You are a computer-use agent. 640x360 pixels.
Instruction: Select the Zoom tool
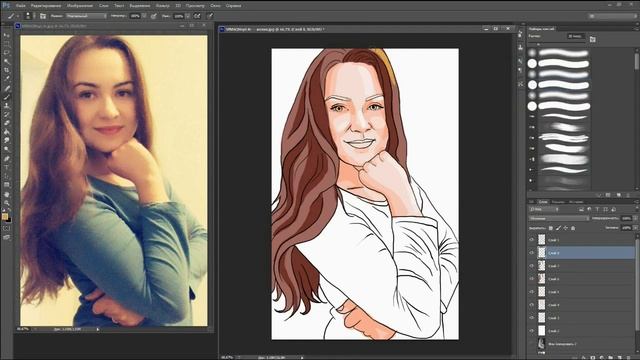point(7,203)
